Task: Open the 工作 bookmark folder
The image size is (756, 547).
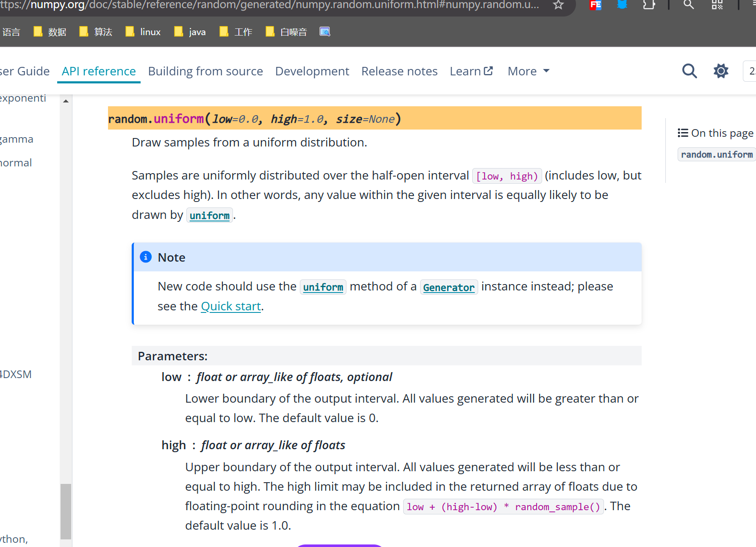Action: 236,32
